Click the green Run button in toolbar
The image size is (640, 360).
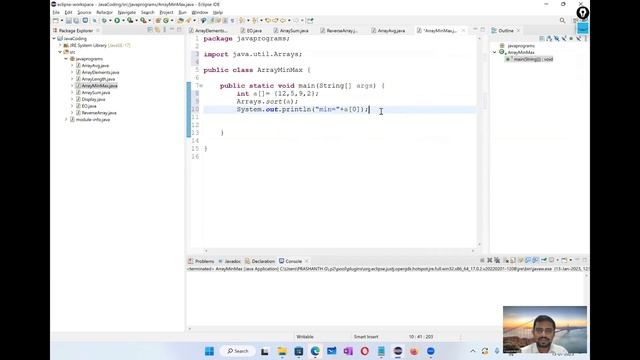pyautogui.click(x=117, y=20)
